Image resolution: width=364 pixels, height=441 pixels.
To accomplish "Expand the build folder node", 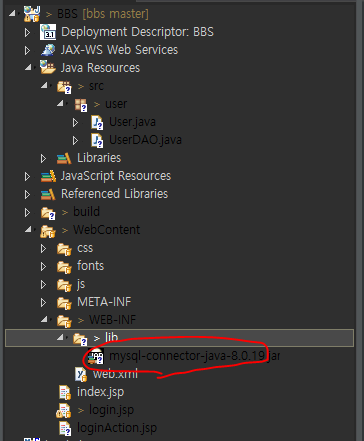I will click(27, 212).
